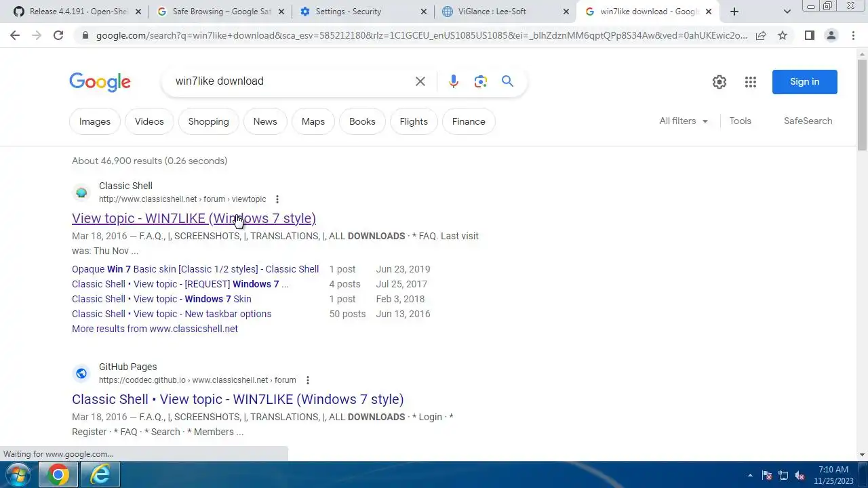
Task: Click the page vertical scrollbar down arrow
Action: pos(862,455)
